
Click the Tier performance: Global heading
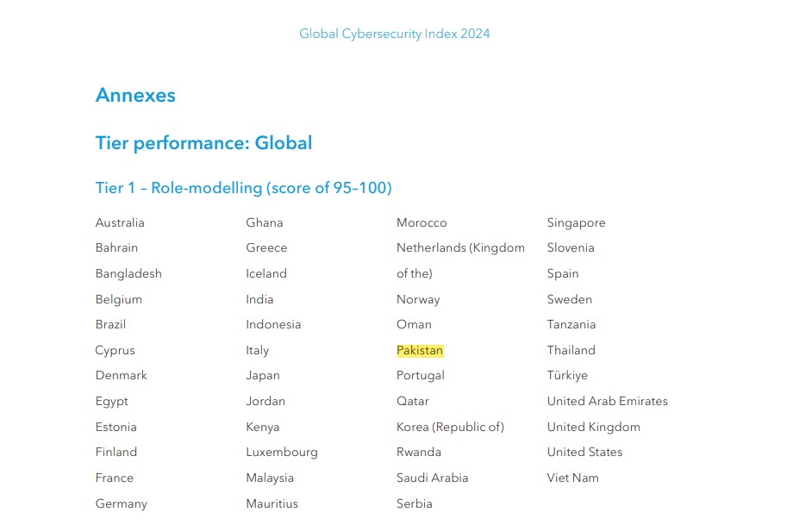203,143
